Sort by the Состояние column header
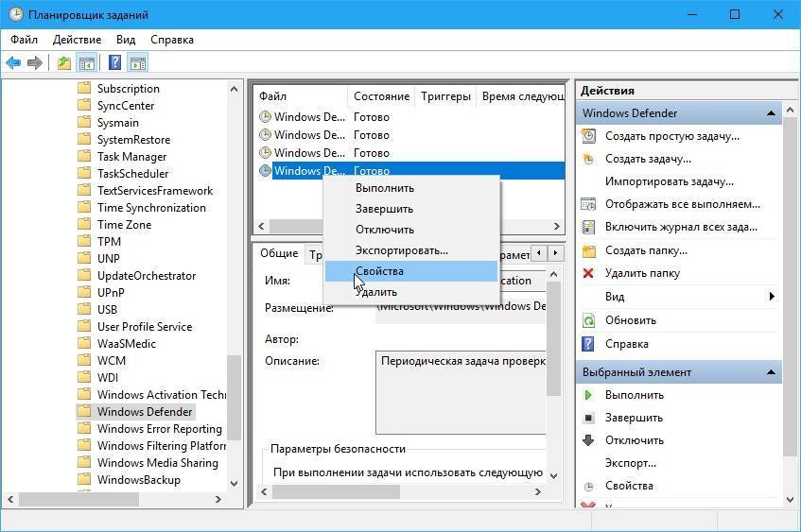This screenshot has height=532, width=801. (x=382, y=96)
